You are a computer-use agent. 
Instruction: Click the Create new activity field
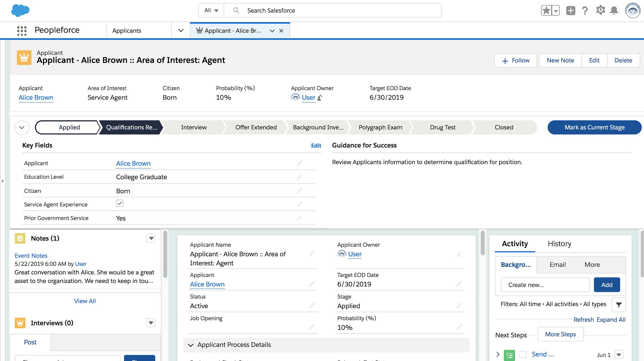(x=545, y=285)
